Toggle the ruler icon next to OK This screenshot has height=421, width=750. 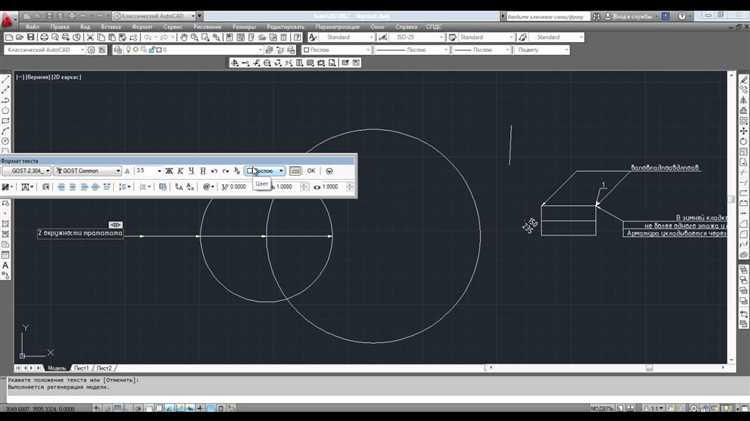tap(295, 171)
